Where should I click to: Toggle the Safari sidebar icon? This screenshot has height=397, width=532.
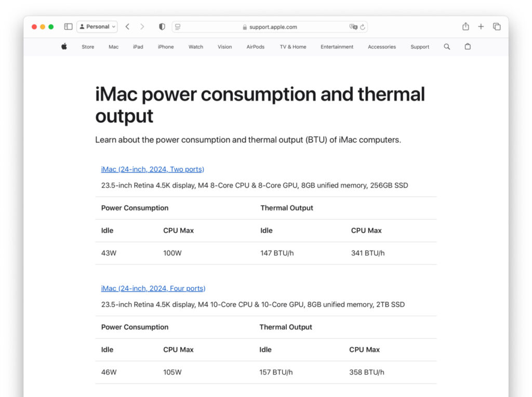pos(68,26)
